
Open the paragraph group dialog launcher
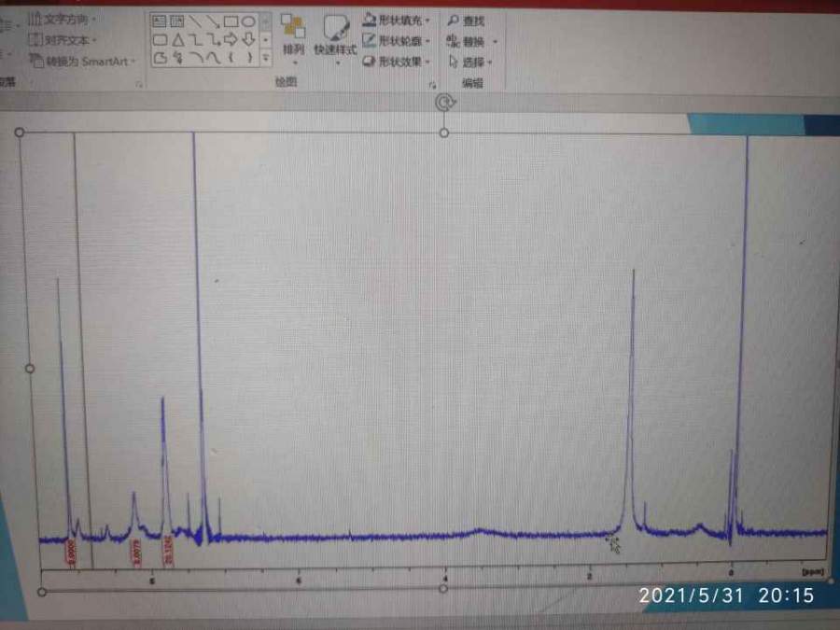click(139, 84)
